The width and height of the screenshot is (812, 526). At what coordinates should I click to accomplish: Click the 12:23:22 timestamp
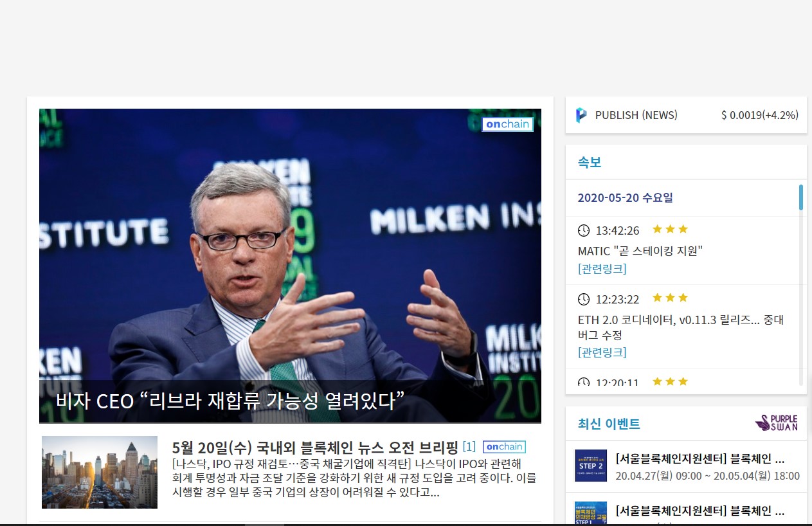[x=618, y=299]
